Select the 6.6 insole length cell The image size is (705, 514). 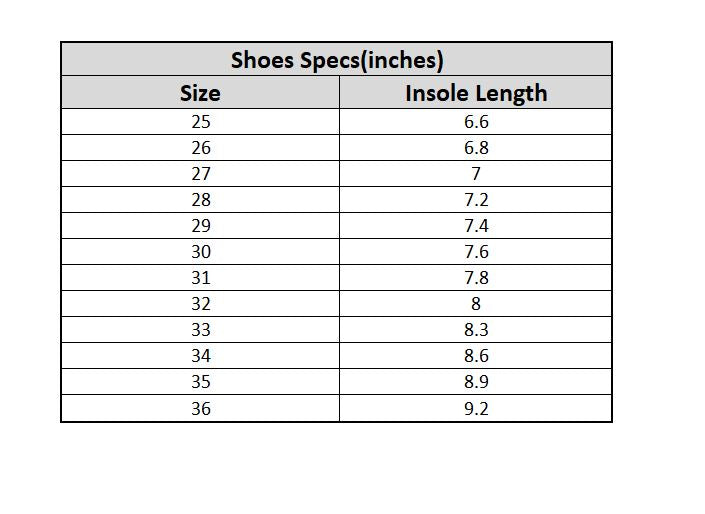(x=476, y=122)
